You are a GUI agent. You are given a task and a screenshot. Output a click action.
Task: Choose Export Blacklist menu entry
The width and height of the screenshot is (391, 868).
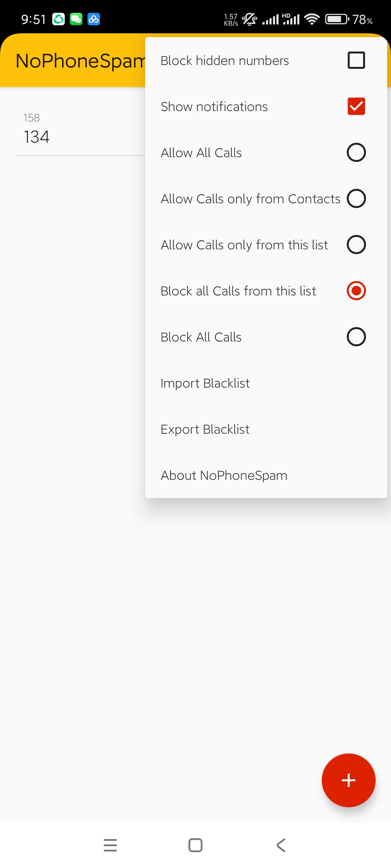pyautogui.click(x=205, y=429)
